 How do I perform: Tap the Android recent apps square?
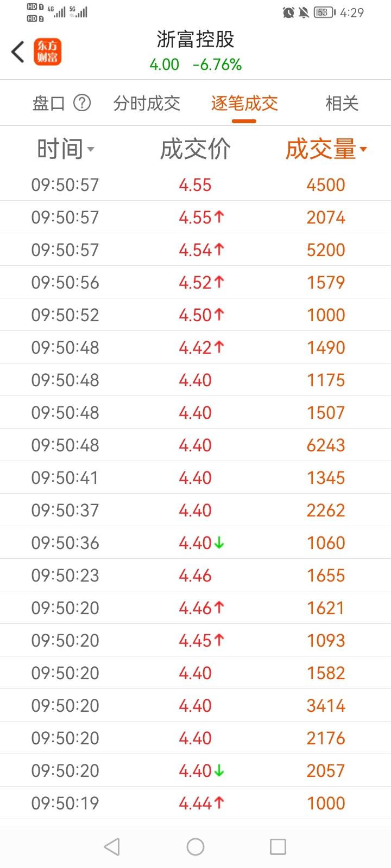point(278,847)
